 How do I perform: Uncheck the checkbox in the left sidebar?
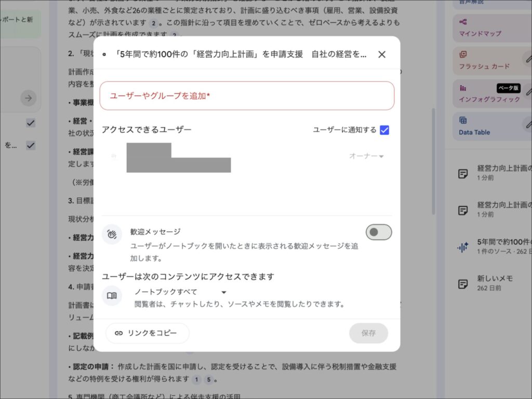[30, 123]
